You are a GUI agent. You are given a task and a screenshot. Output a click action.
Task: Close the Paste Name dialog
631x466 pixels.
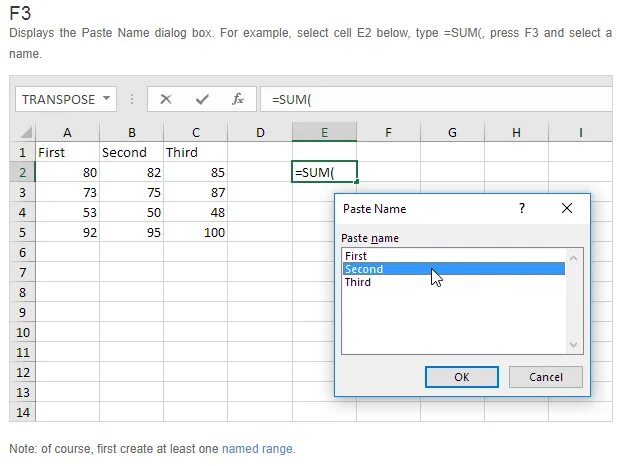click(567, 209)
